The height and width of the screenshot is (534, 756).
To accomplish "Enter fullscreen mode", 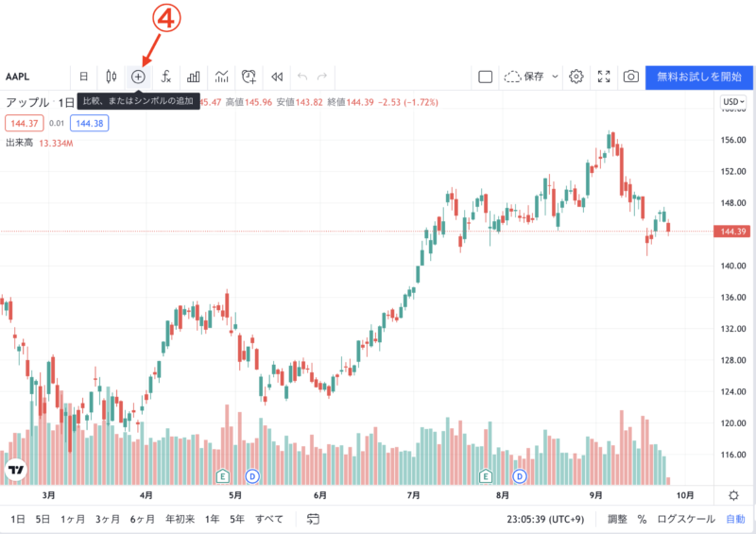I will point(604,77).
